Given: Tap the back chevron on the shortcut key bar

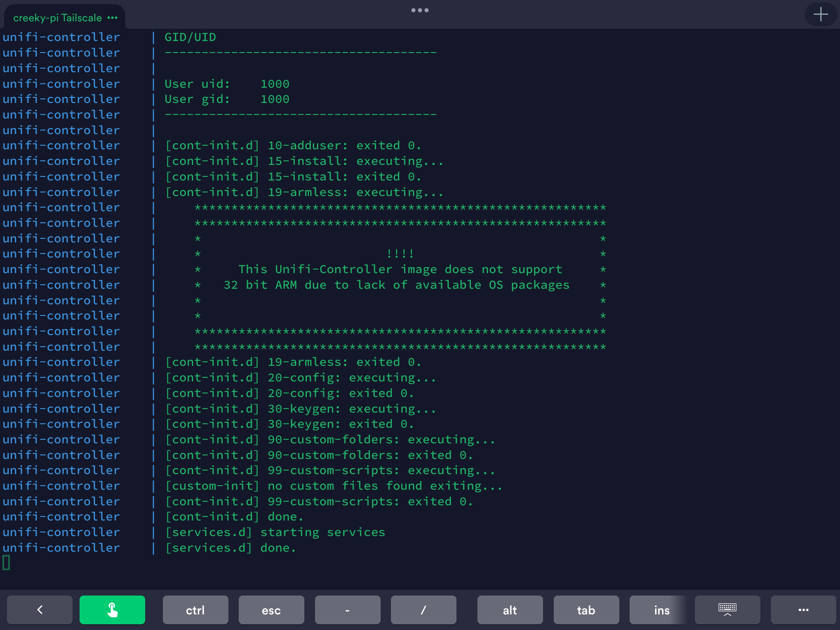Looking at the screenshot, I should click(x=39, y=609).
